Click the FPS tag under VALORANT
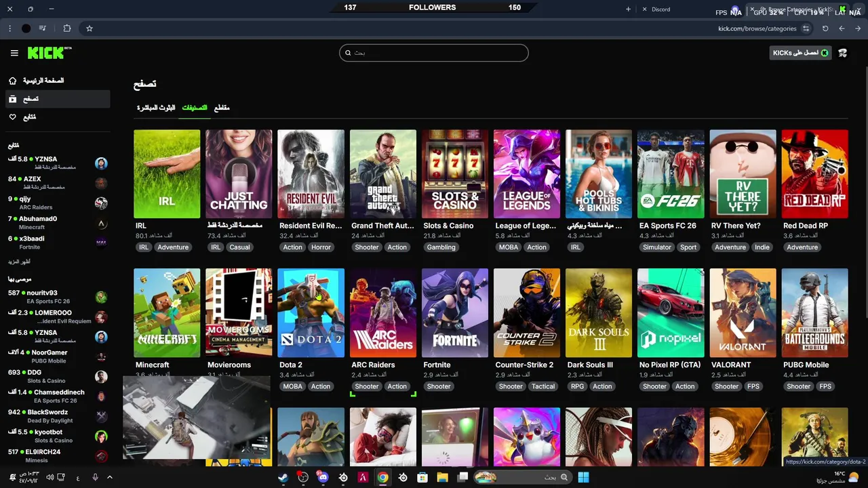Screen dimensions: 868x488 coord(753,386)
